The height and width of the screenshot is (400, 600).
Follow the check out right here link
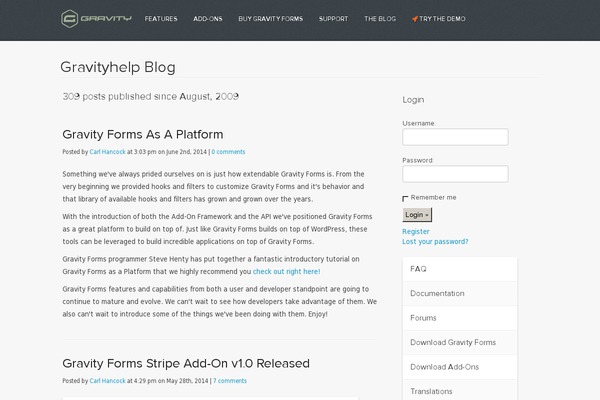point(287,271)
